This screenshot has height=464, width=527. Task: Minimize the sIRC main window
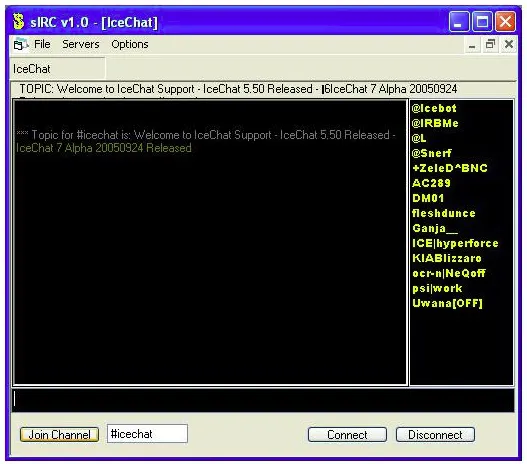[459, 22]
